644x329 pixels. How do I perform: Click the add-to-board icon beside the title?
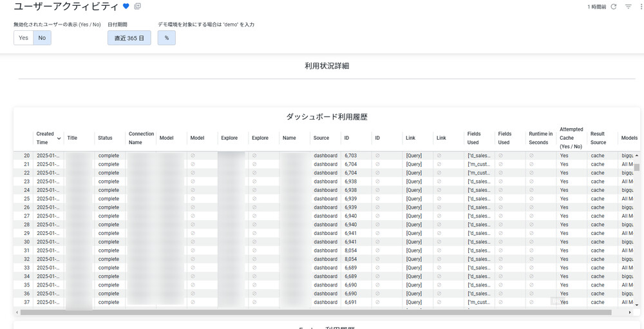click(137, 6)
